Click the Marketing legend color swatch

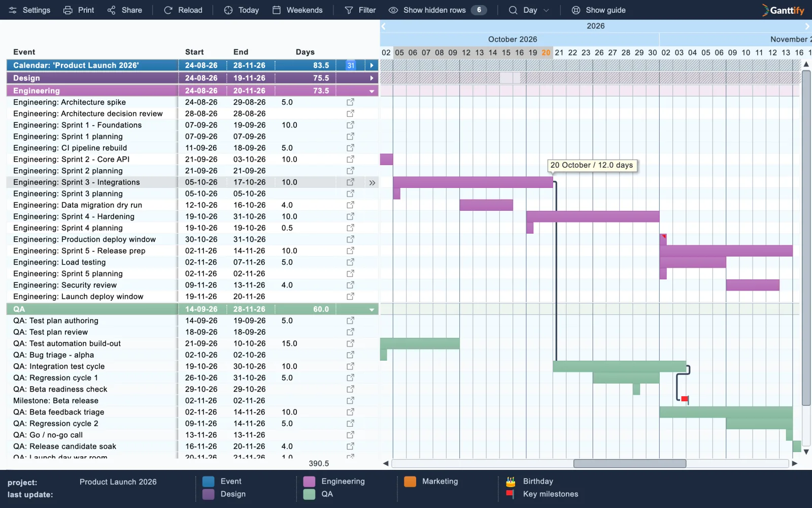pyautogui.click(x=410, y=482)
